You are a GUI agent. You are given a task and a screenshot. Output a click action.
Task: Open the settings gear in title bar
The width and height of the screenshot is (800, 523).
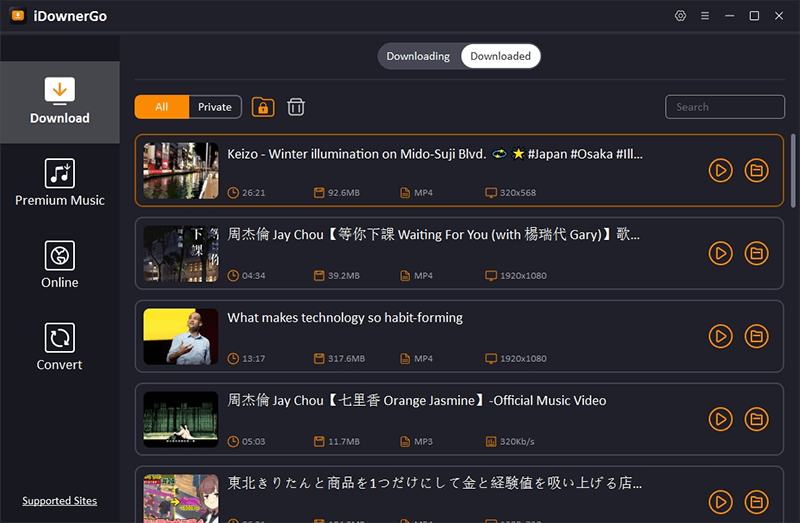681,16
